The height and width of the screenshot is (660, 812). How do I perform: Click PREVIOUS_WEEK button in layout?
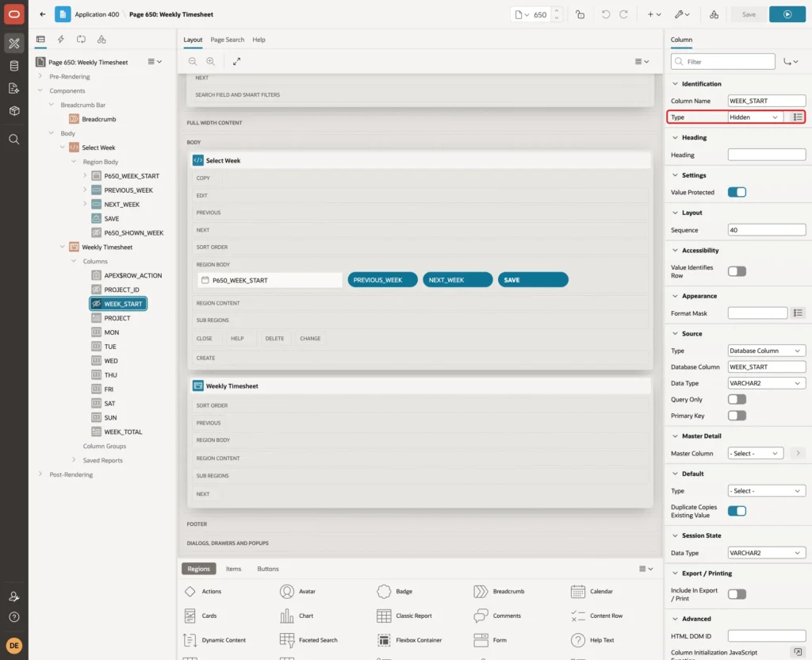point(382,280)
